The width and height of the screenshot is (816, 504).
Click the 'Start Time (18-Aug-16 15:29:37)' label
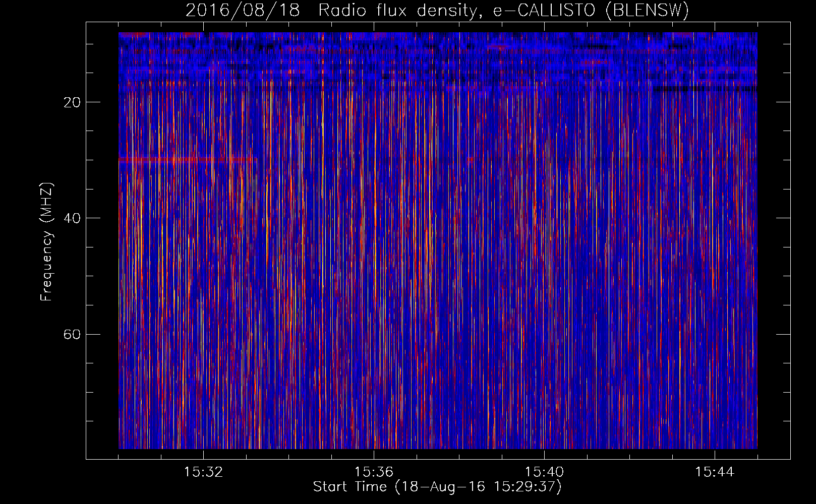(x=437, y=487)
